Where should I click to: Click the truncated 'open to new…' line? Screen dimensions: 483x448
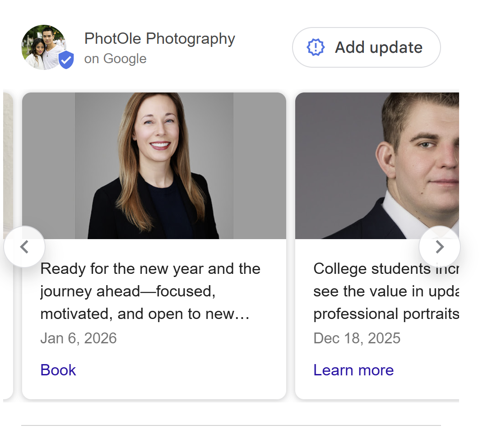pyautogui.click(x=144, y=314)
